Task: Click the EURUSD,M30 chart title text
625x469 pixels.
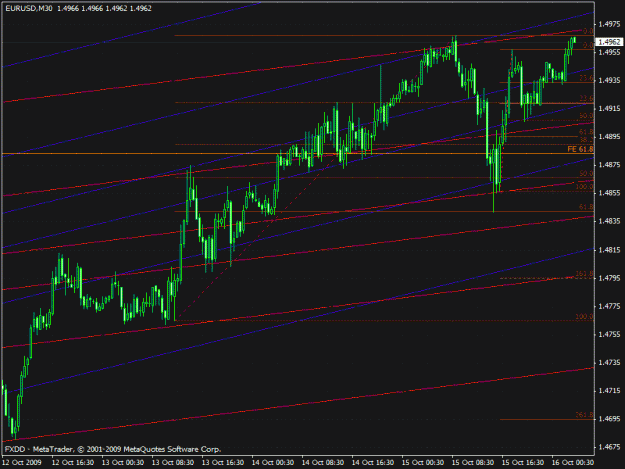Action: (x=29, y=8)
